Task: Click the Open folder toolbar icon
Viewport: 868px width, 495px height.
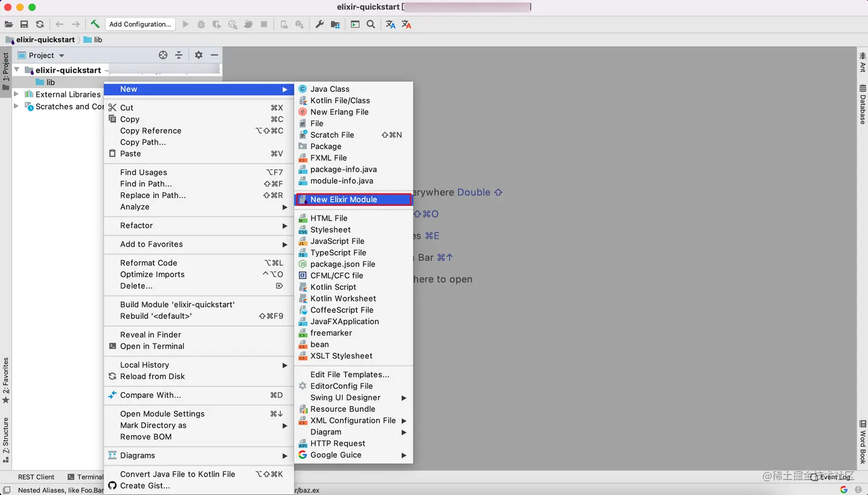Action: coord(9,24)
